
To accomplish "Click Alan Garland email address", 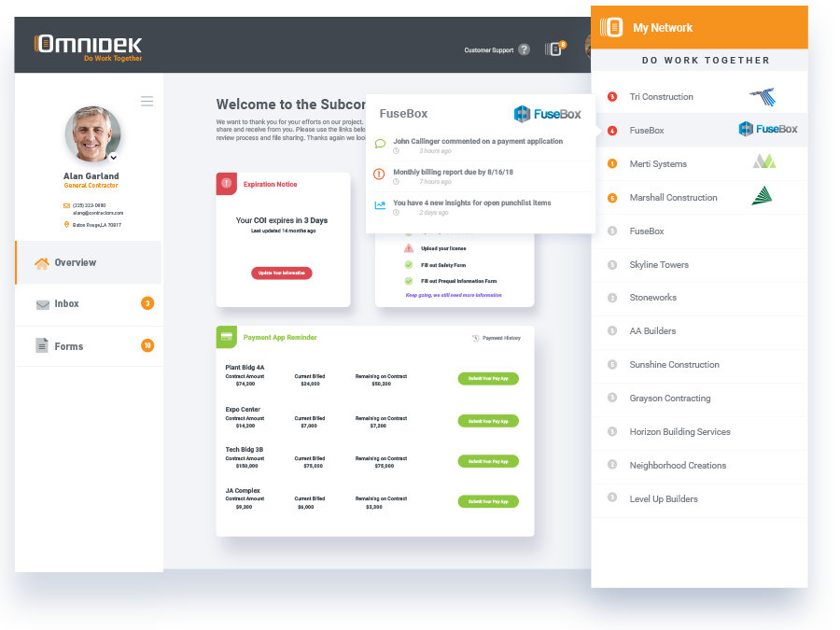I will tap(98, 213).
